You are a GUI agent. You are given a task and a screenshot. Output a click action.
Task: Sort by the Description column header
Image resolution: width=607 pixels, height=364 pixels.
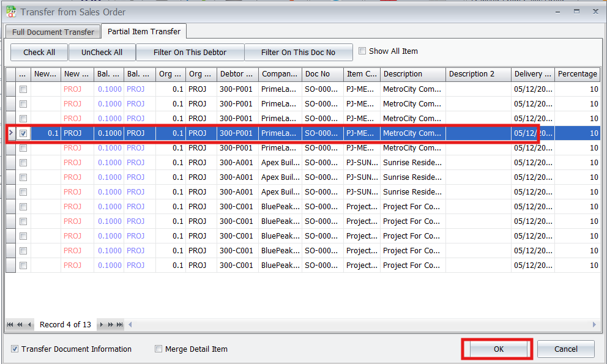(x=412, y=74)
